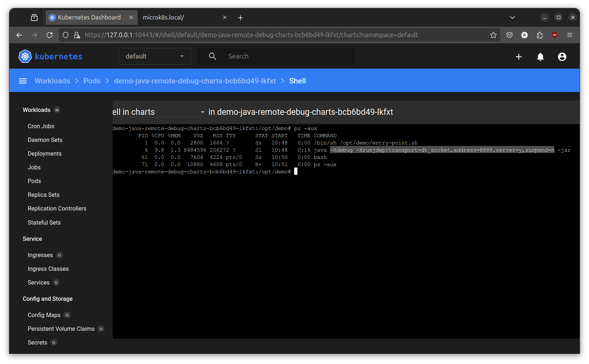589x364 pixels.
Task: Open the user account icon
Action: pyautogui.click(x=562, y=57)
